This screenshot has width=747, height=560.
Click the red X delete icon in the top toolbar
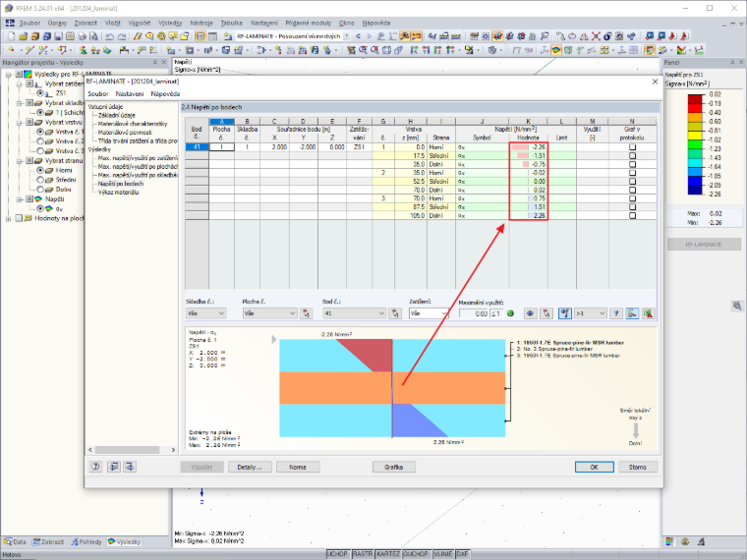click(x=596, y=36)
